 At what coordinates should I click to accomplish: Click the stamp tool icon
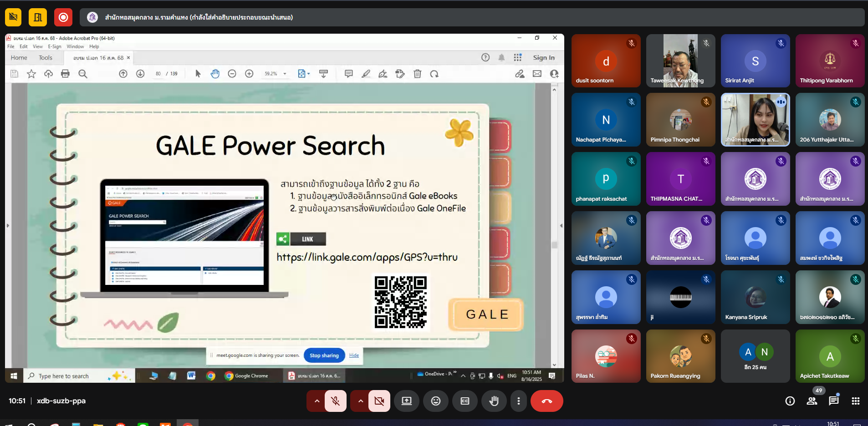click(400, 74)
